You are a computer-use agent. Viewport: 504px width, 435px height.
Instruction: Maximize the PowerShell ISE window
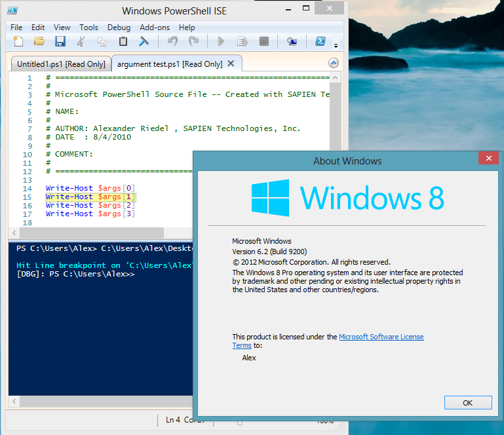coord(306,9)
